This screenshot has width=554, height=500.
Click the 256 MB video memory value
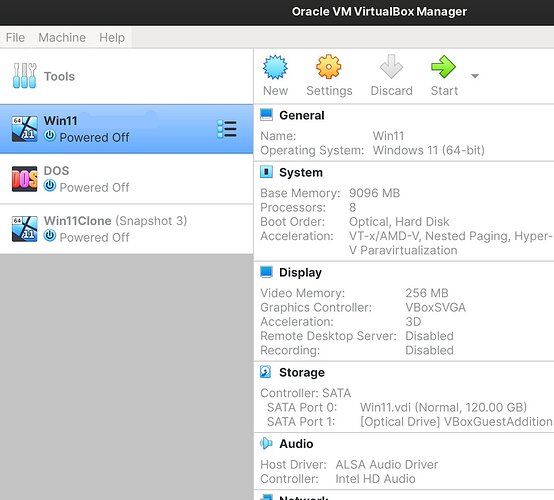point(427,293)
